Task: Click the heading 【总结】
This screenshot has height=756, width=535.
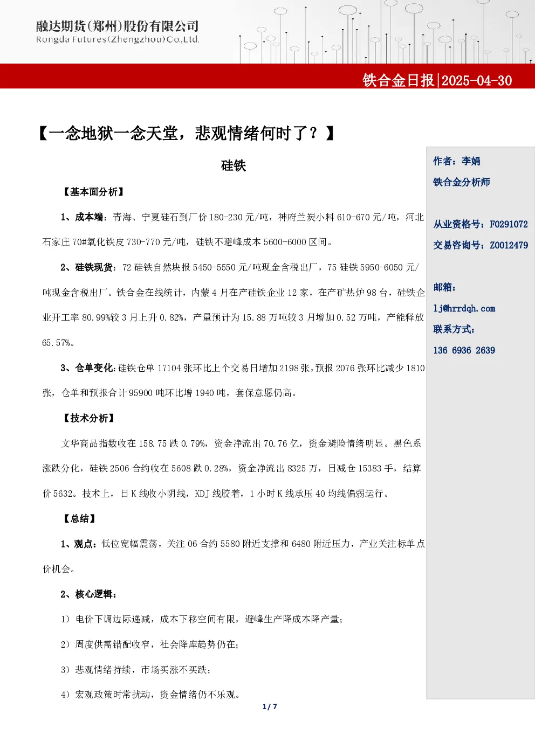Action: point(79,519)
